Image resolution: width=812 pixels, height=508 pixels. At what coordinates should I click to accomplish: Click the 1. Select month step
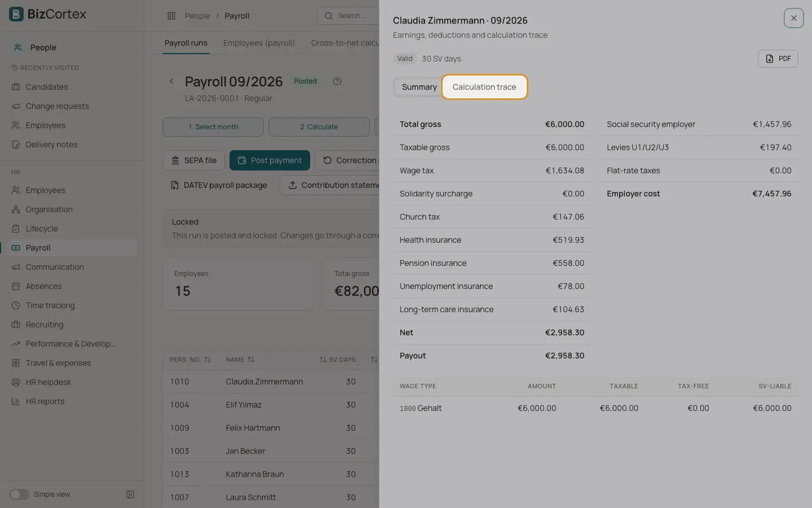[213, 127]
